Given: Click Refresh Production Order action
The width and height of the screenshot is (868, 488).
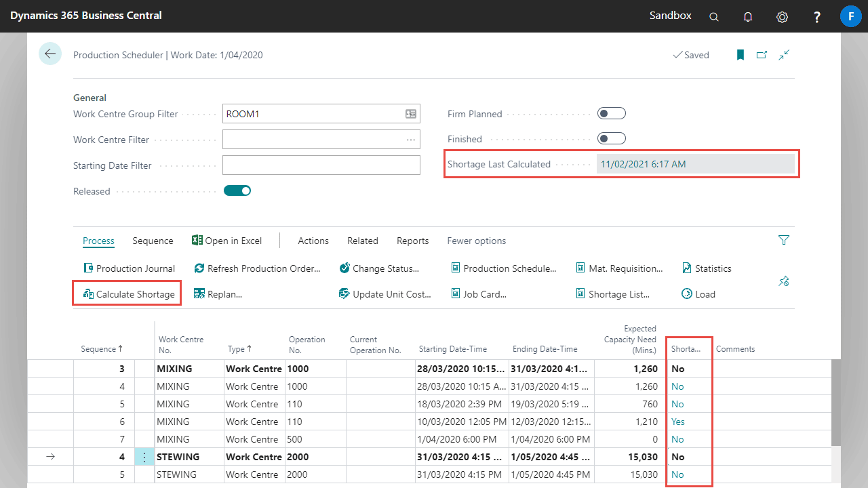Looking at the screenshot, I should pyautogui.click(x=257, y=268).
